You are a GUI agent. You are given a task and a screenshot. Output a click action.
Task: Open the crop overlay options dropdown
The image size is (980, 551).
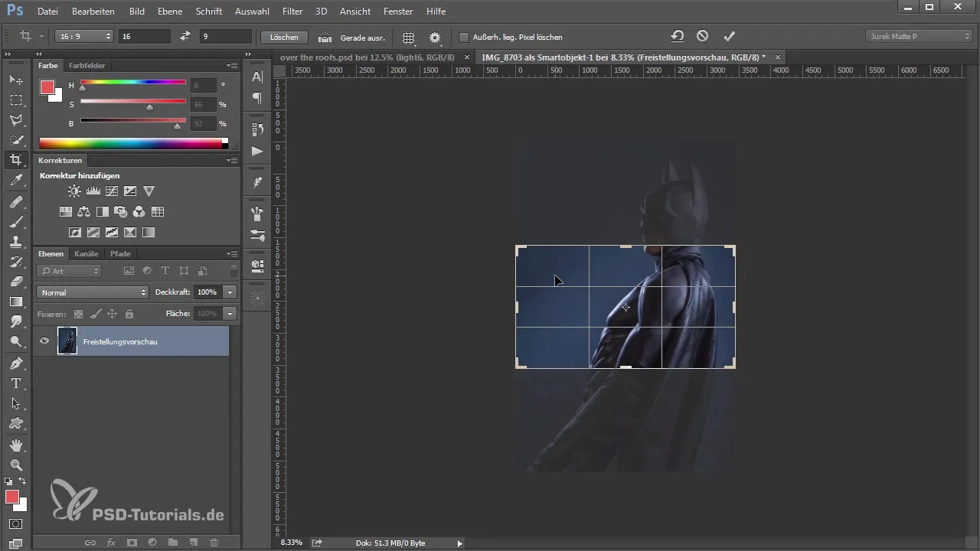click(x=409, y=37)
